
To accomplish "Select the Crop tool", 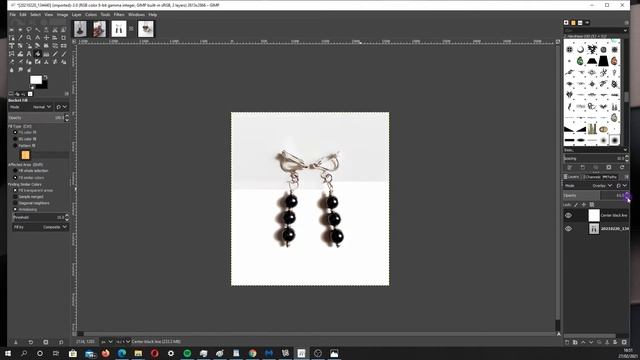I will [64, 38].
